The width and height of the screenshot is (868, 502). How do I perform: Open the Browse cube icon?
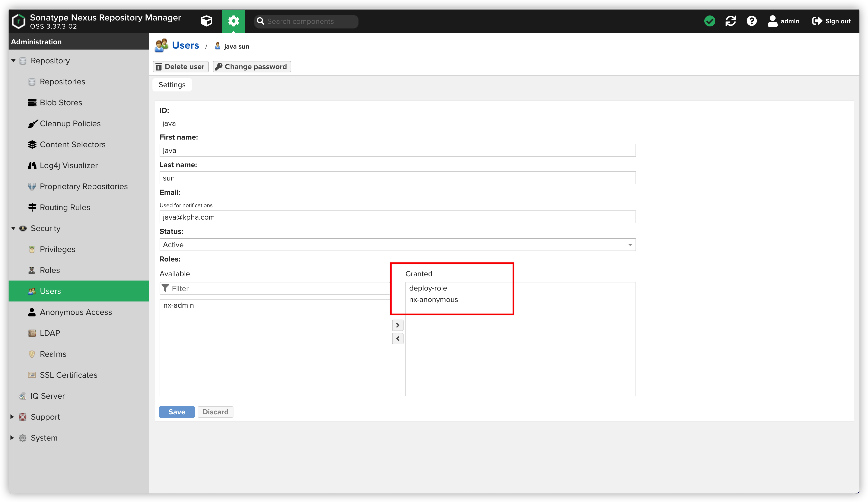[x=206, y=21]
